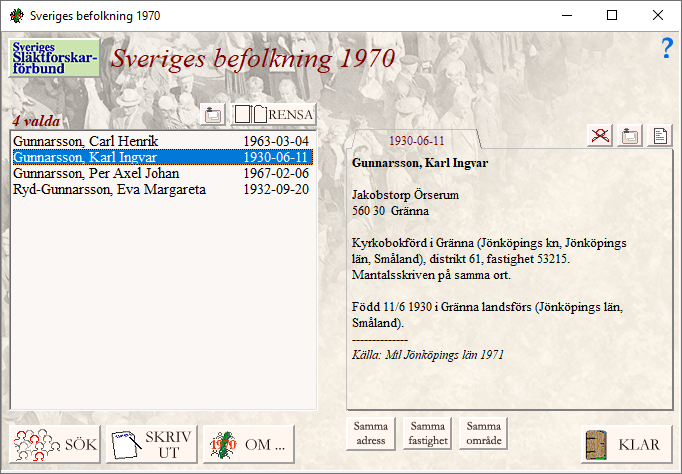682x474 pixels.
Task: Find people at Samma adress
Action: point(371,434)
